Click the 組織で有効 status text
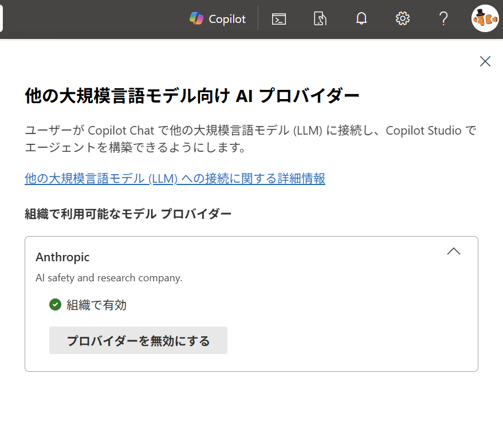This screenshot has width=503, height=448. (x=96, y=305)
